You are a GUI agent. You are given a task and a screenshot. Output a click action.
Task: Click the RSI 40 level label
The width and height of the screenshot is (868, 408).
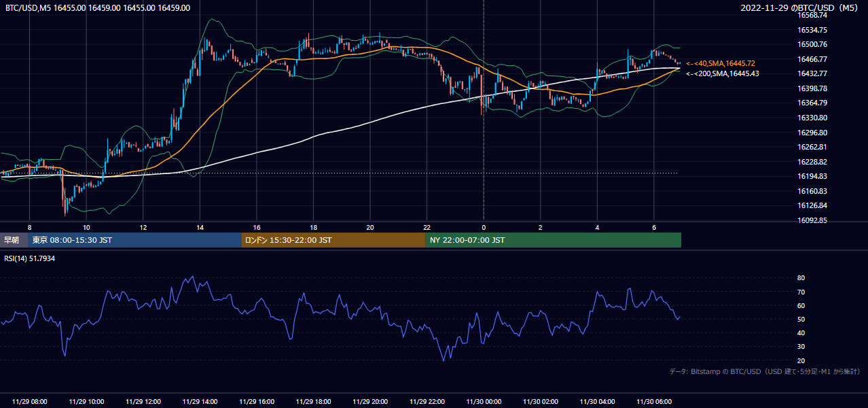tap(801, 333)
